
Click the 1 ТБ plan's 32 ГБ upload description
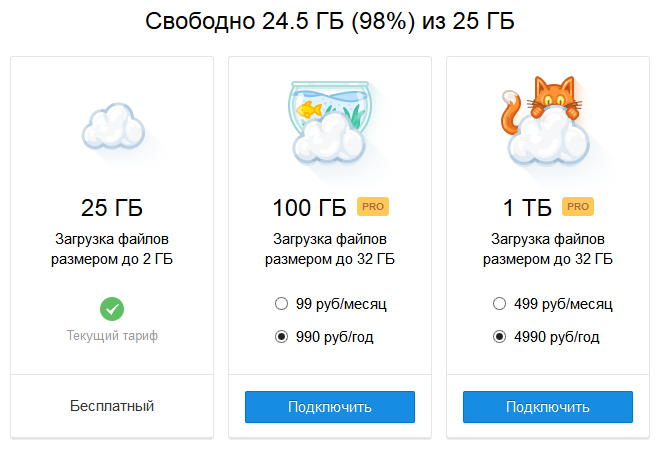(x=547, y=249)
